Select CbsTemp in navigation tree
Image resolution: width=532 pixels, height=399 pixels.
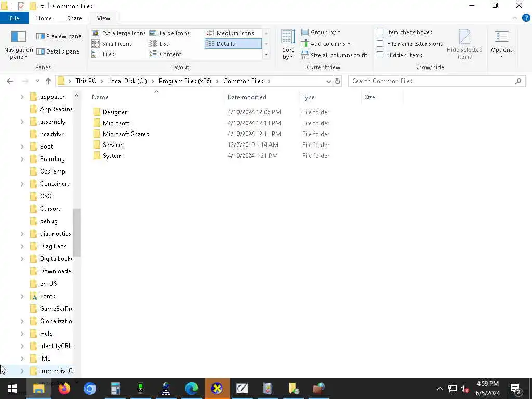click(x=52, y=171)
